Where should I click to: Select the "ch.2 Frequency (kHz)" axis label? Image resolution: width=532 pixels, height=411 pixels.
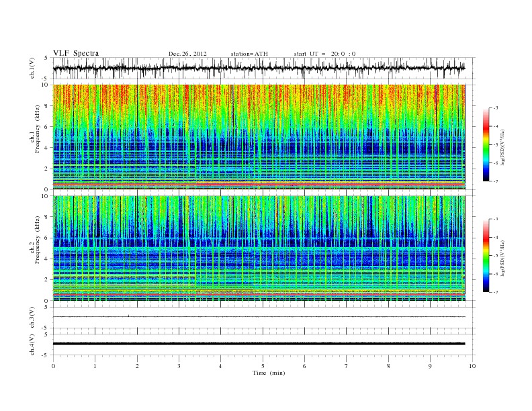(35, 240)
